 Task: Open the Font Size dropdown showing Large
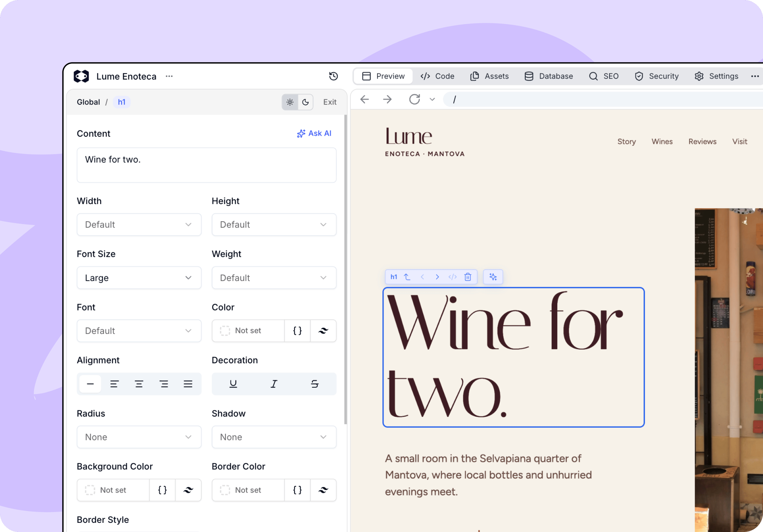139,278
